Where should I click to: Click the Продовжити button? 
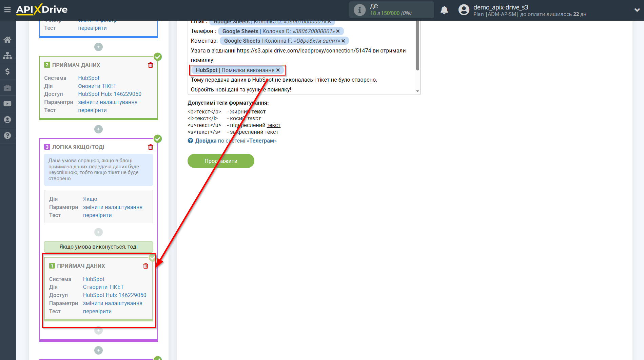(x=221, y=161)
